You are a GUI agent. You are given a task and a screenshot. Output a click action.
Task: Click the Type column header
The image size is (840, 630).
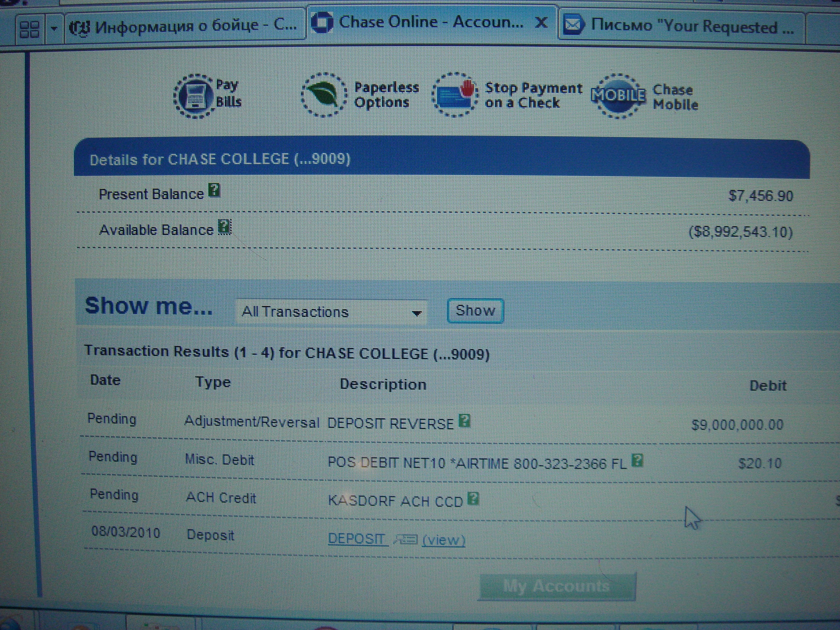click(x=213, y=382)
